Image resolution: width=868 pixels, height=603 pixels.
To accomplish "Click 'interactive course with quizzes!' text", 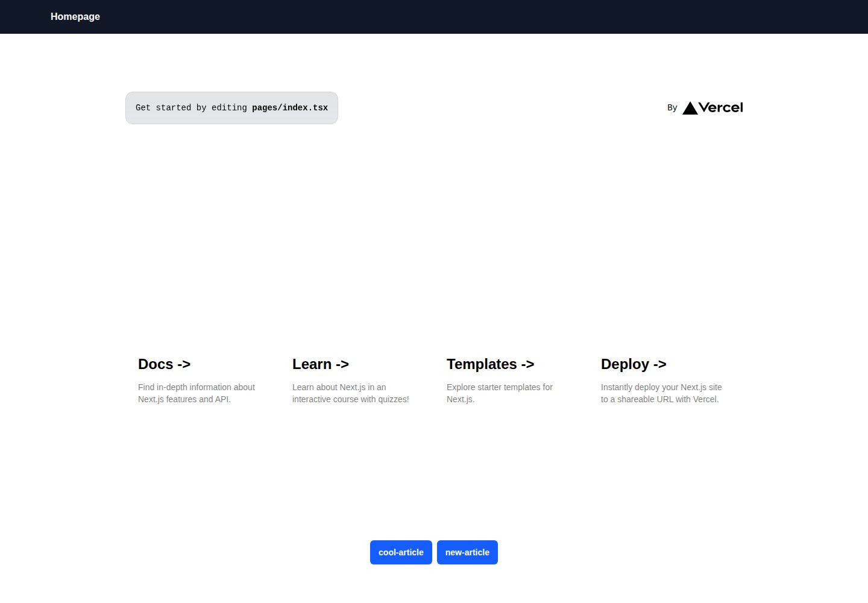I will [351, 399].
